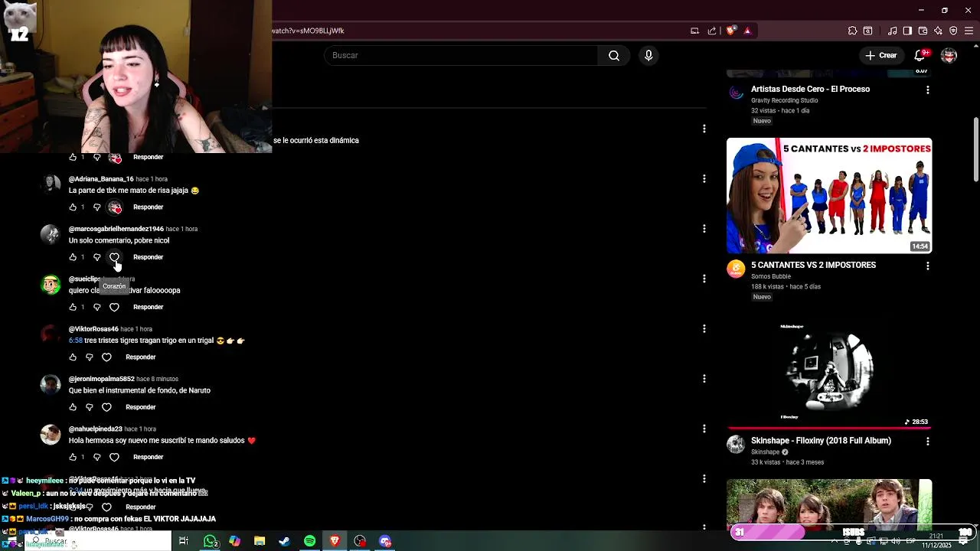Dislike the Adriana_Banana_16 comment

(96, 207)
